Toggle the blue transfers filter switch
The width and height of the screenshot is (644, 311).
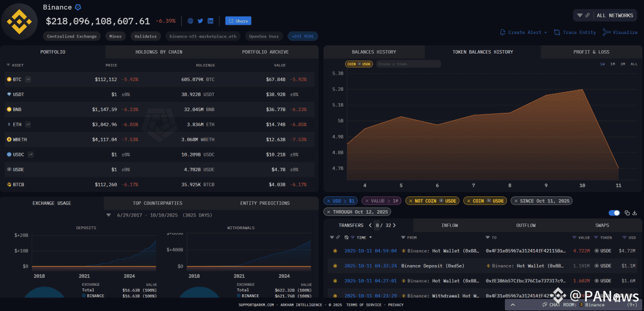(614, 213)
